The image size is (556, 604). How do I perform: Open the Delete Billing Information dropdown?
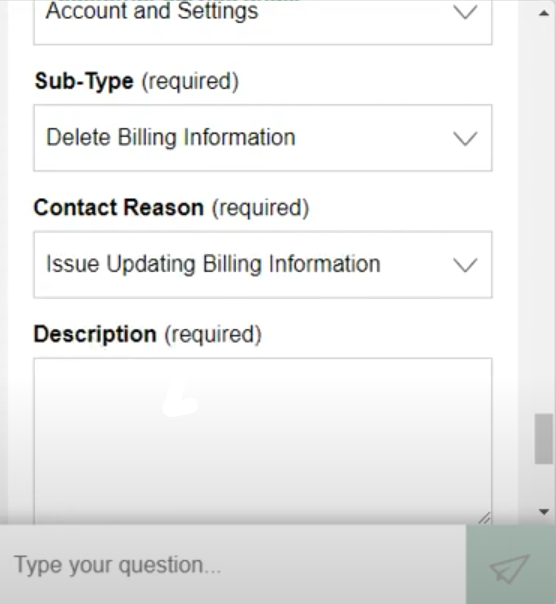(263, 138)
